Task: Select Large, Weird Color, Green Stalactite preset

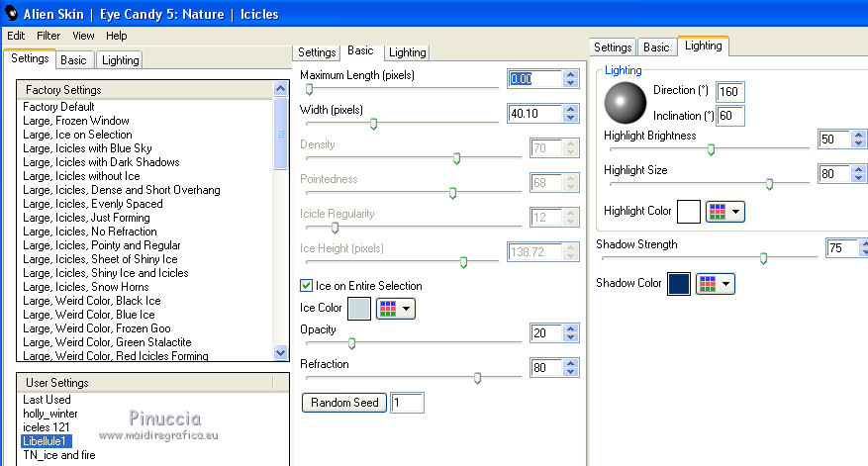Action: 107,342
